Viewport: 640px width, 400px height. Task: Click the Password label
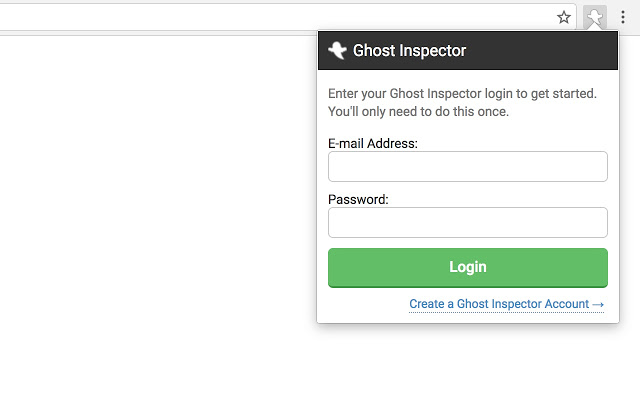pyautogui.click(x=358, y=199)
